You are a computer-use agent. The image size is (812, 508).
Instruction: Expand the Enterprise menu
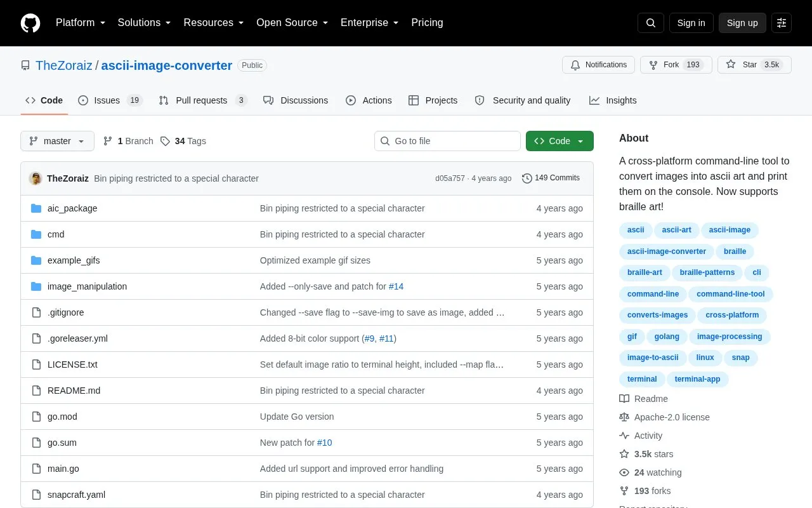[x=370, y=23]
